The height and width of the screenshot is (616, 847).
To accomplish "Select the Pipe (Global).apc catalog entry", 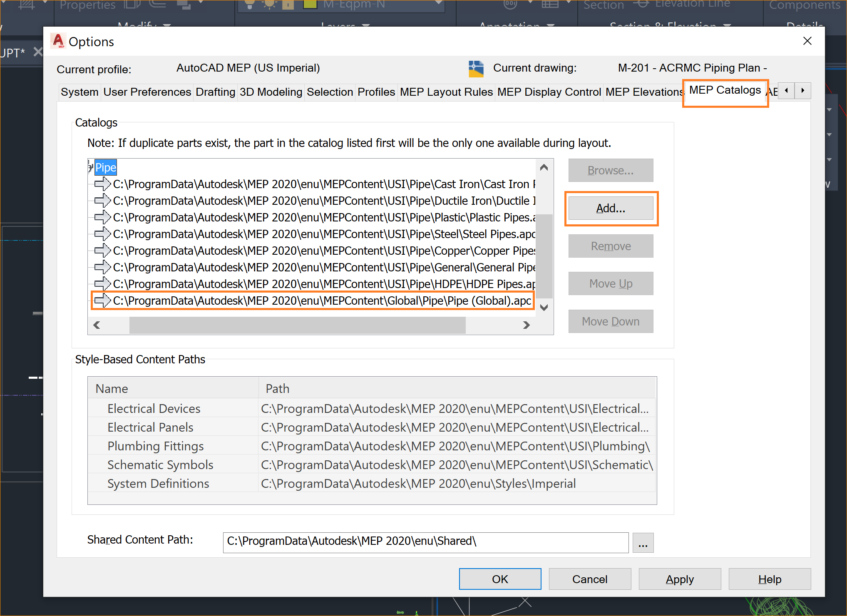I will coord(321,301).
